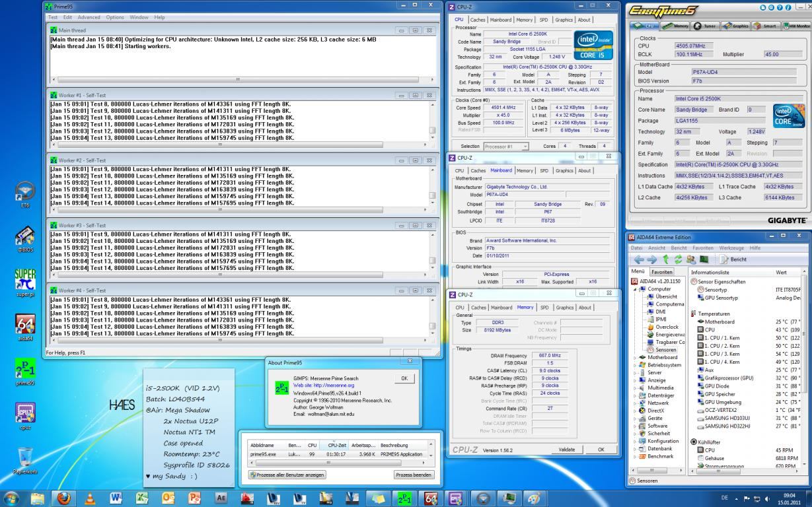Expand Server node in AIDA64 tree
Viewport: 812px width, 507px height.
click(x=634, y=372)
